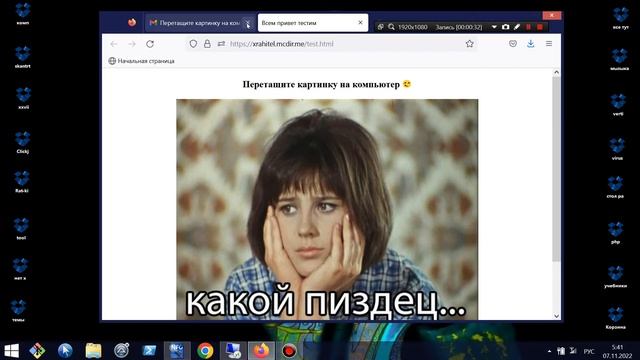Image resolution: width=640 pixels, height=360 pixels.
Task: Open the "Начальная страница" bookmark
Action: tap(141, 61)
